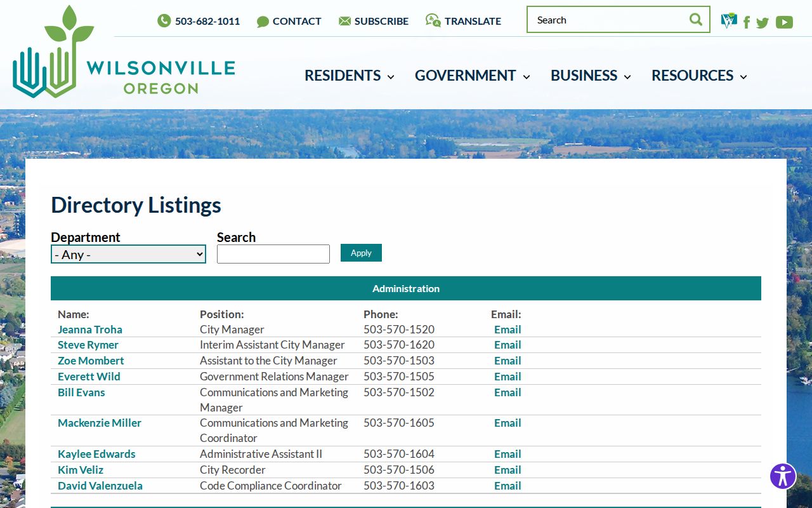The width and height of the screenshot is (812, 508).
Task: Click the Translate icon
Action: coord(433,21)
